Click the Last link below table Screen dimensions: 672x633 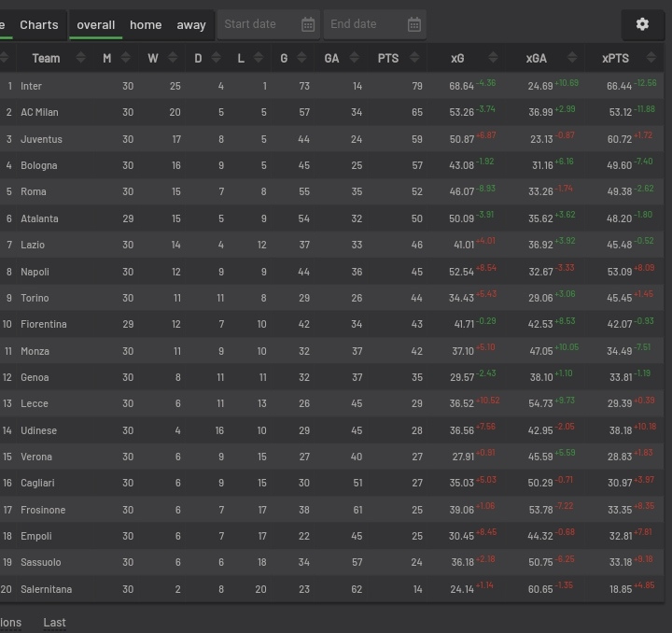[x=54, y=623]
